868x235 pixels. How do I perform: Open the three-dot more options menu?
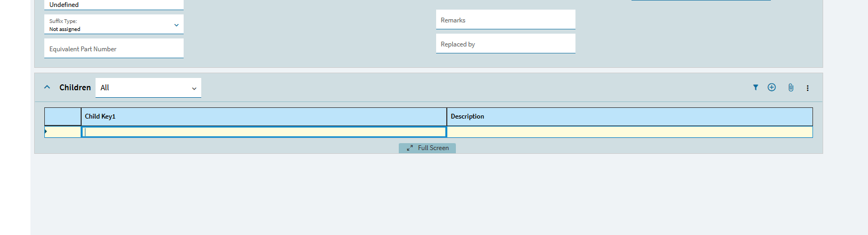[808, 88]
